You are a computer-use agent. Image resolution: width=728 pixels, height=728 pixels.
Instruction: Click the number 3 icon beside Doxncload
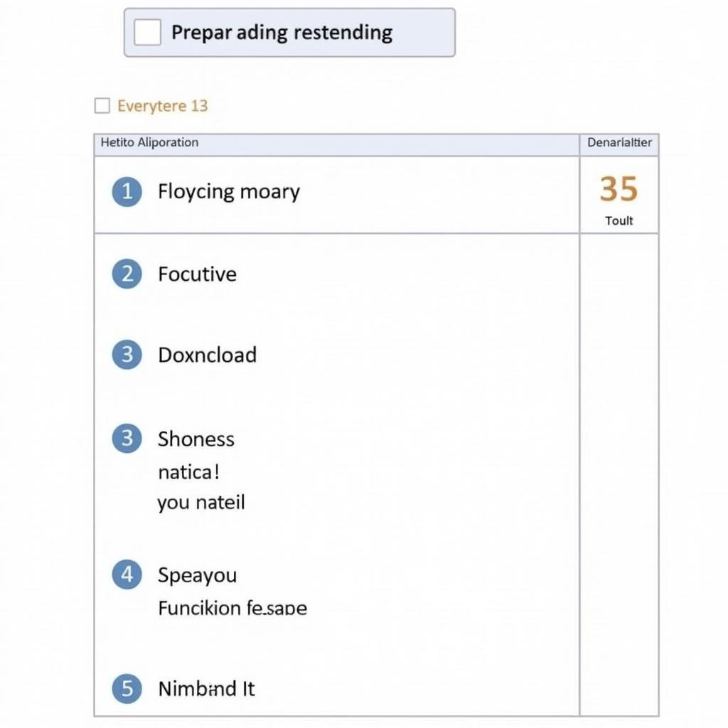click(127, 354)
